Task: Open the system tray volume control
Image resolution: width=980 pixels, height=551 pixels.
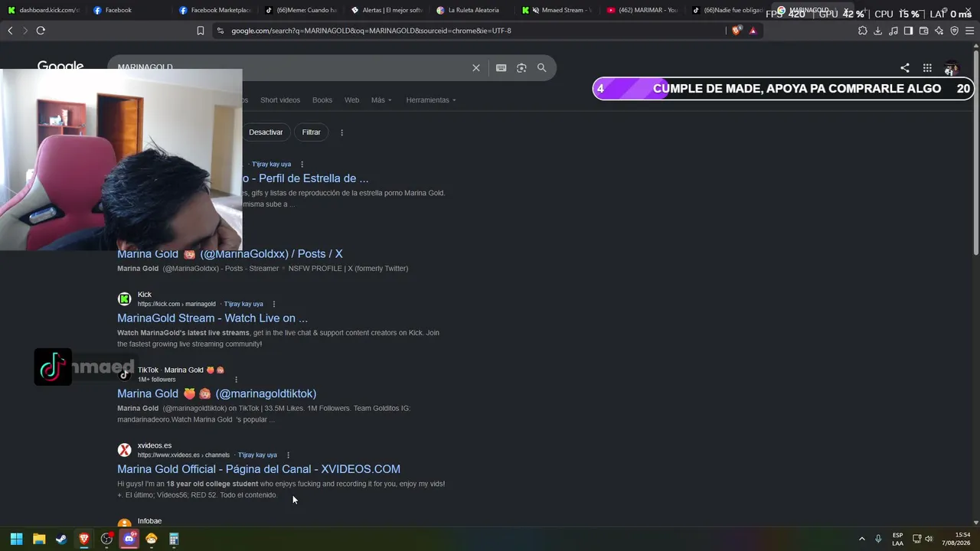Action: click(x=929, y=540)
